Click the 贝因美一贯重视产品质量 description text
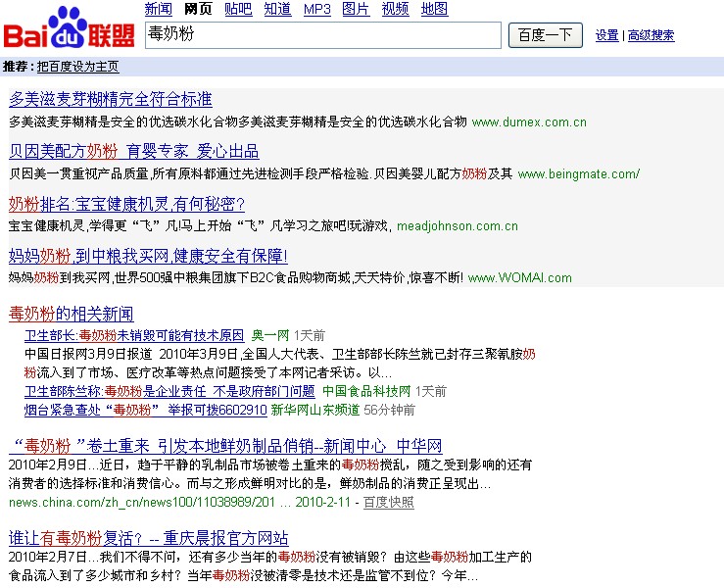 tap(261, 174)
